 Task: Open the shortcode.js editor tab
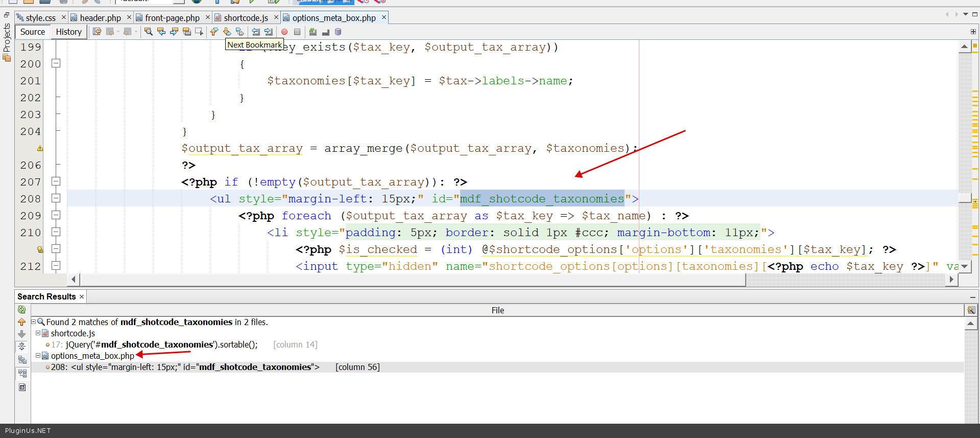[x=246, y=18]
